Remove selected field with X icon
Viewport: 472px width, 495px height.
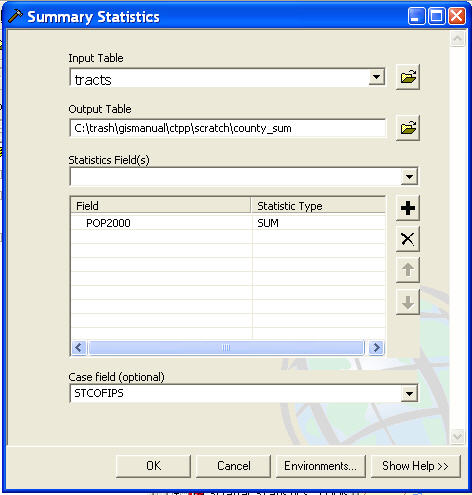point(408,239)
